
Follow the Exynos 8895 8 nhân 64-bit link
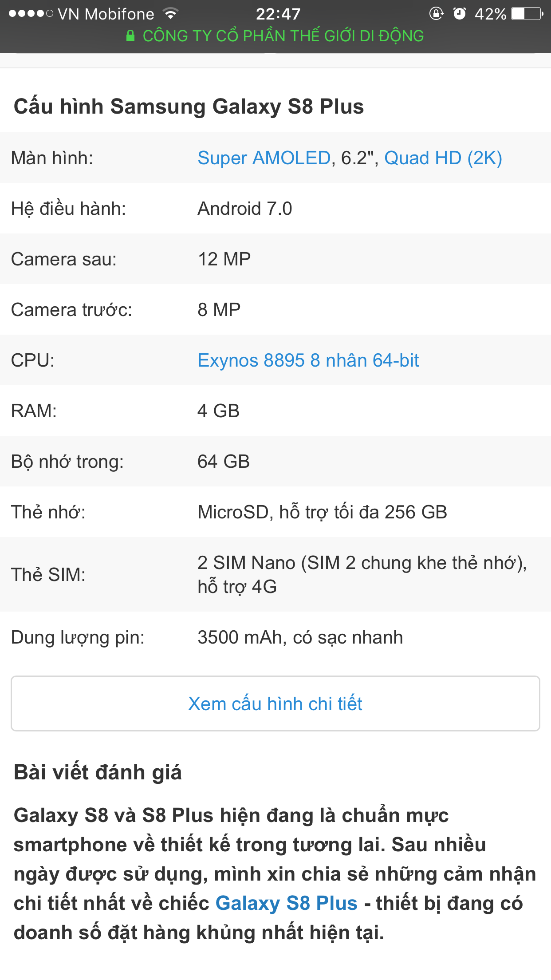tap(308, 360)
